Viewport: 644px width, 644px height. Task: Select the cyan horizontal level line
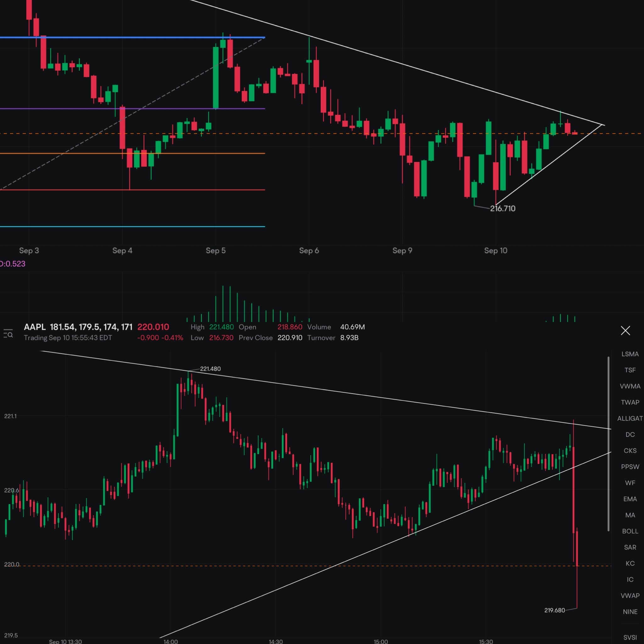(132, 227)
